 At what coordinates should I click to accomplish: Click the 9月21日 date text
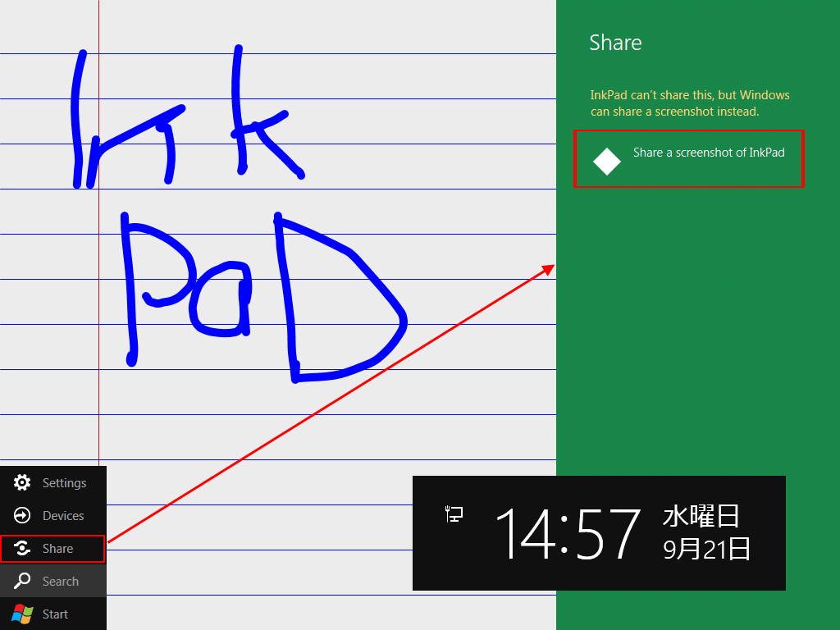click(706, 549)
